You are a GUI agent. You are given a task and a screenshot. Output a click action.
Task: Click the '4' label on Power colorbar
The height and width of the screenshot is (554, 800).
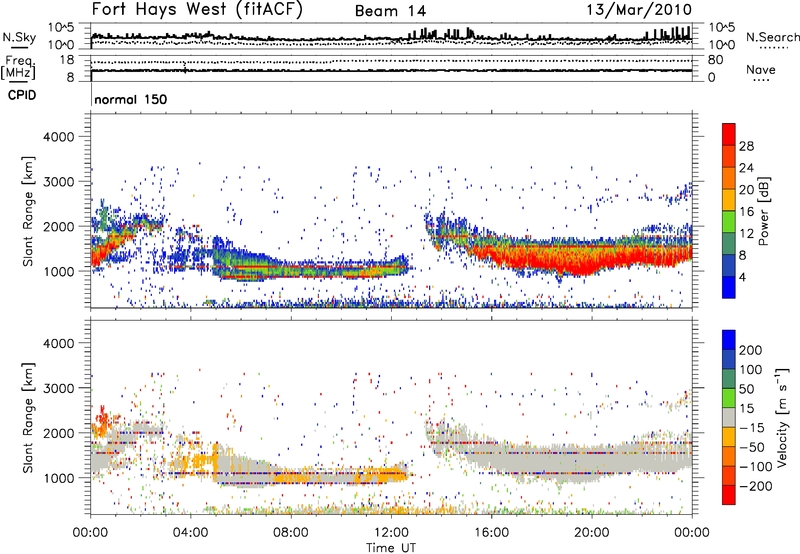tap(742, 278)
